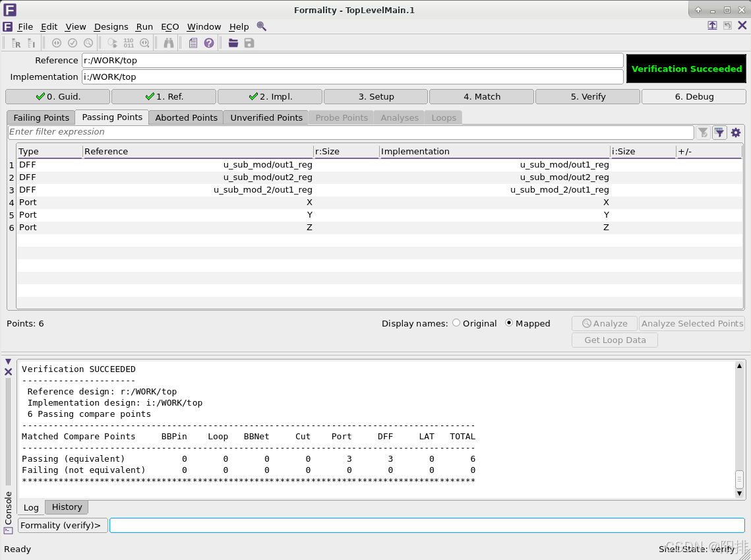
Task: Click the Implementation design path field
Action: (353, 77)
